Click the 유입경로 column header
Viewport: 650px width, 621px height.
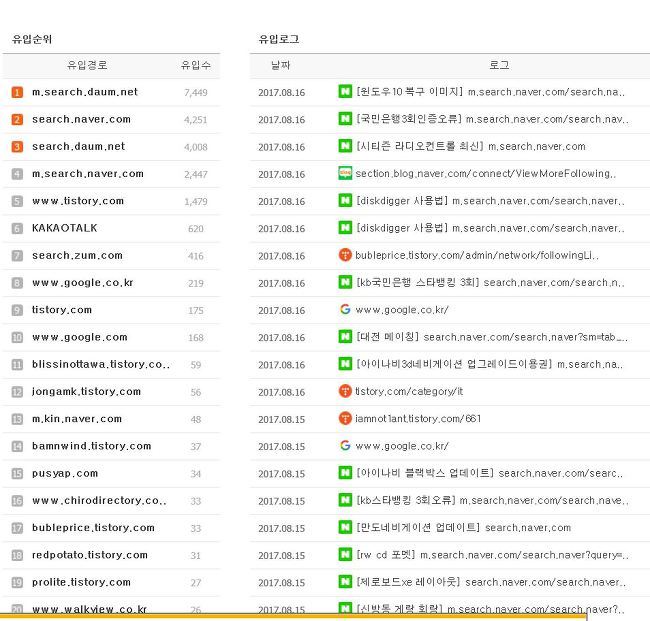[87, 65]
